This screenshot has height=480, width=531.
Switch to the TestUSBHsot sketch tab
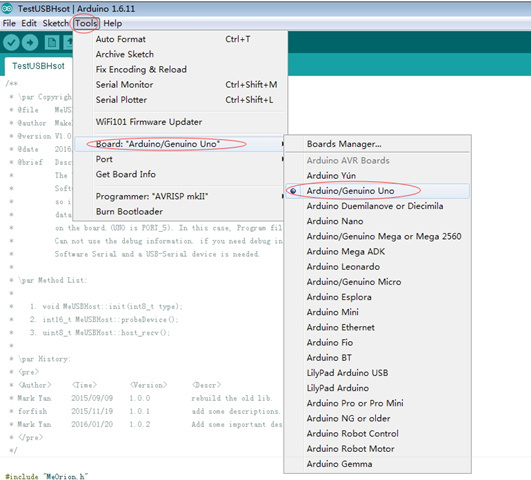pos(38,66)
